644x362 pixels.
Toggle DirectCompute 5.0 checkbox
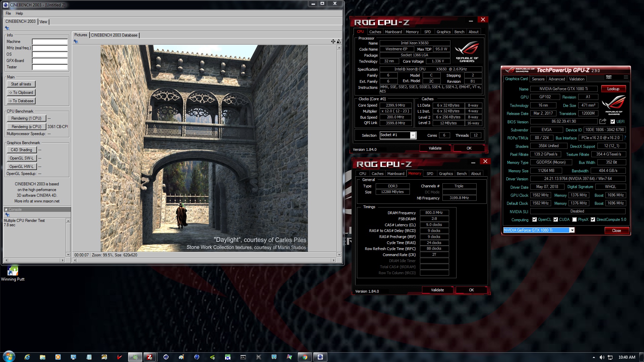[593, 220]
